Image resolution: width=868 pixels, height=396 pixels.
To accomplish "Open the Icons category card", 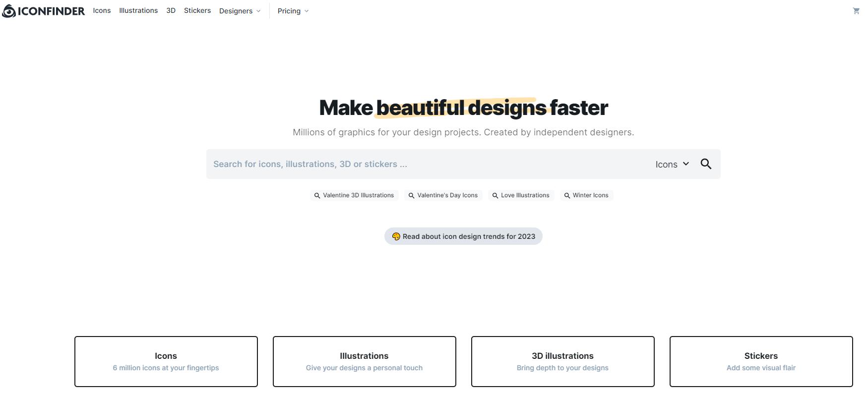I will [166, 361].
